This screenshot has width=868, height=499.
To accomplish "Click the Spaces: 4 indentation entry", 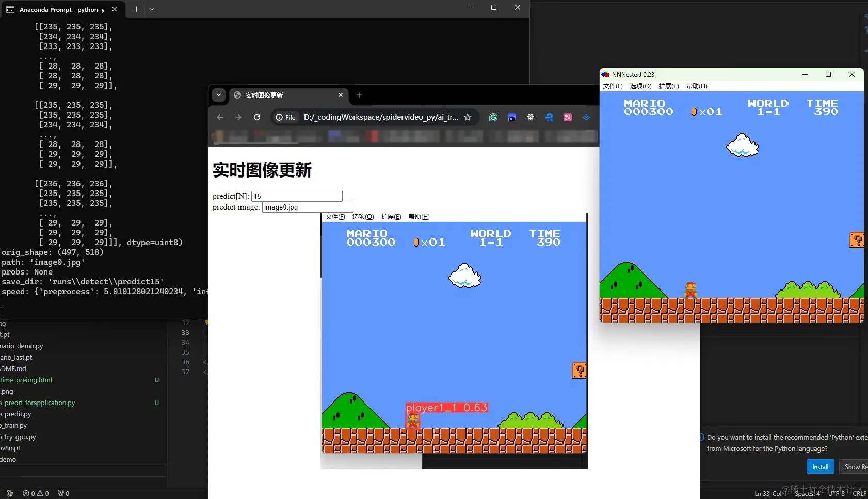I will [807, 493].
